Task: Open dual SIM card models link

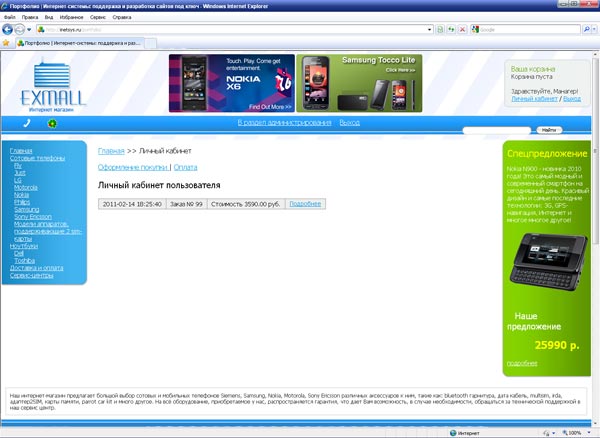Action: 48,231
